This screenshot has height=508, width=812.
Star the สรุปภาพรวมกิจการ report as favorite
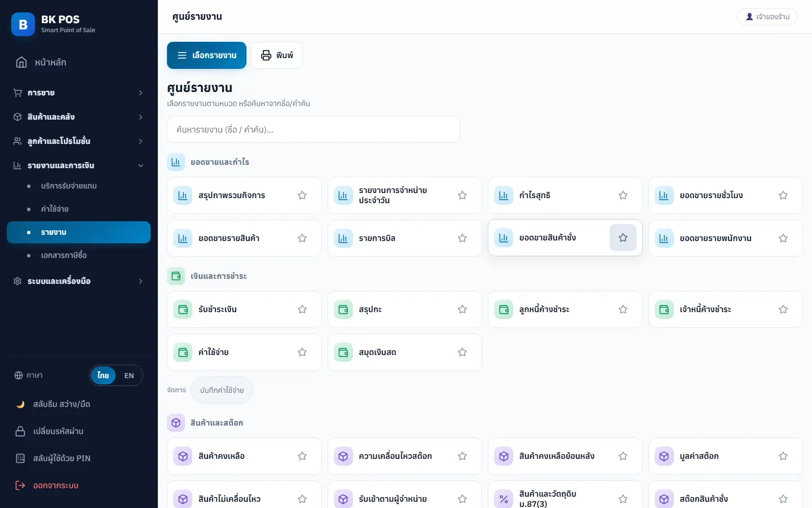click(302, 195)
